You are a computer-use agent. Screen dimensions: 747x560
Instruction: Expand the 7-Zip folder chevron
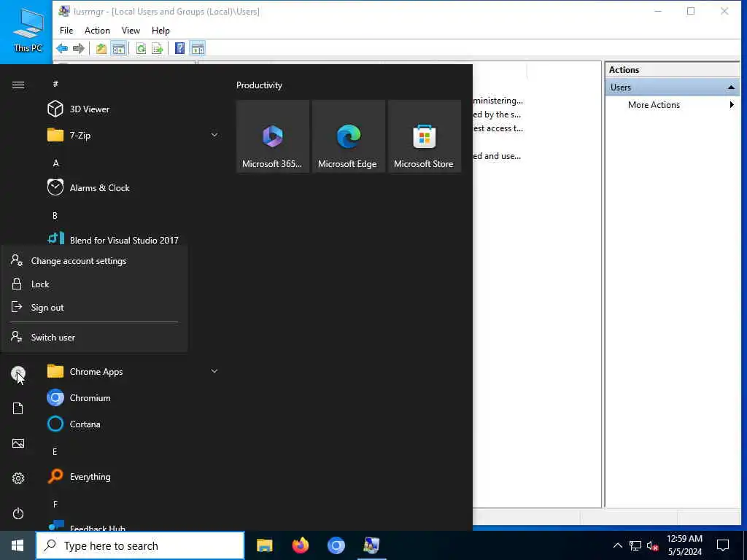(214, 135)
